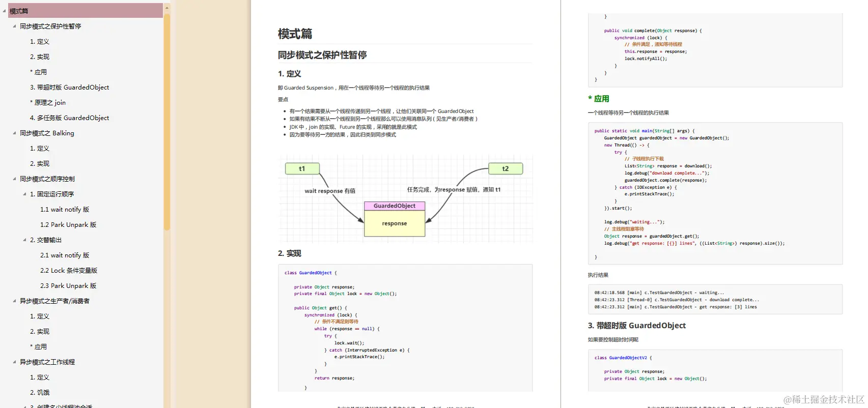Go to the 同步模式之顺序控制 bookmark
The image size is (868, 408).
tap(47, 179)
